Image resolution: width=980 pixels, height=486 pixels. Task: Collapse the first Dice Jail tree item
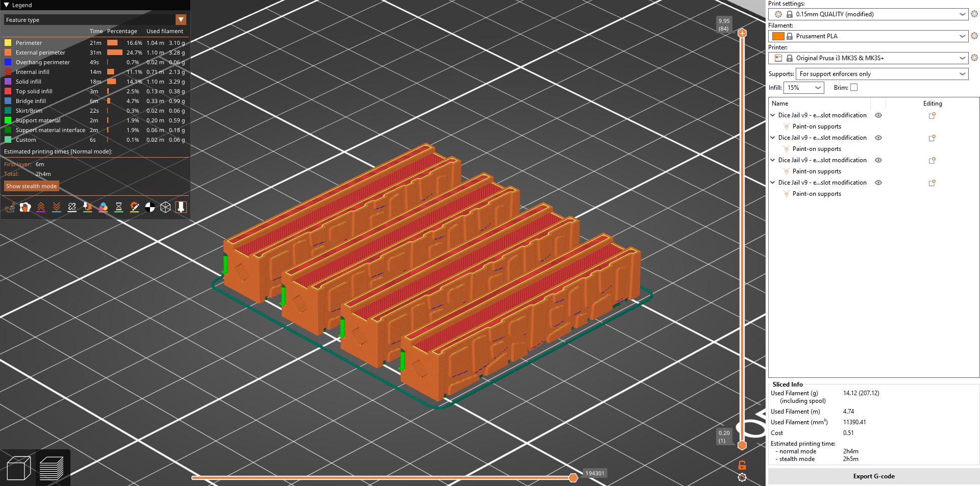click(x=773, y=115)
